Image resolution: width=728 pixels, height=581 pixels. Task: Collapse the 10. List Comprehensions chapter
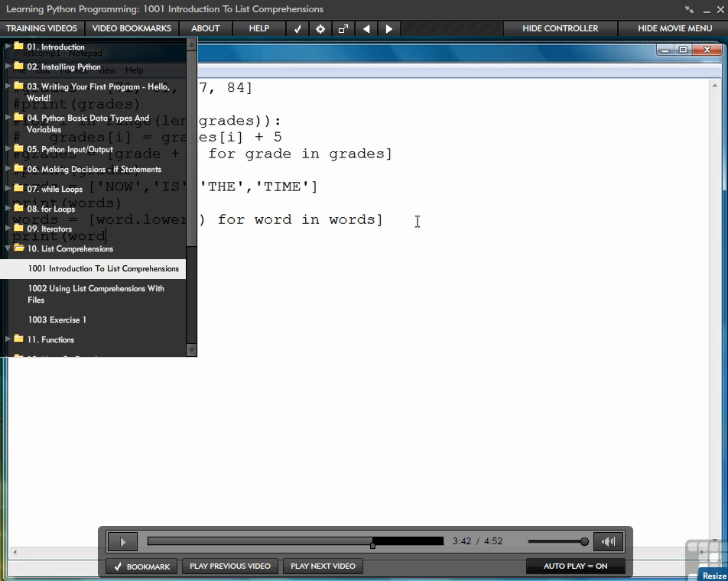69,248
